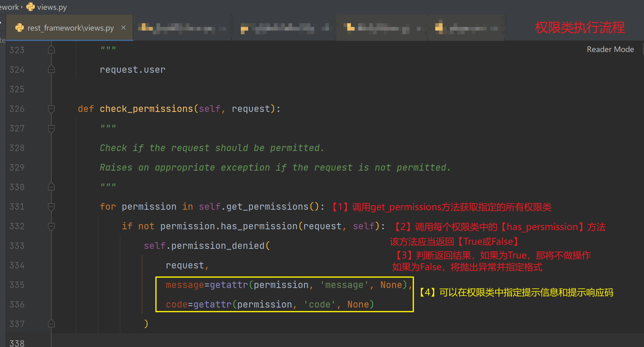The image size is (644, 347).
Task: Click get_permissions call on line 331
Action: [x=268, y=207]
